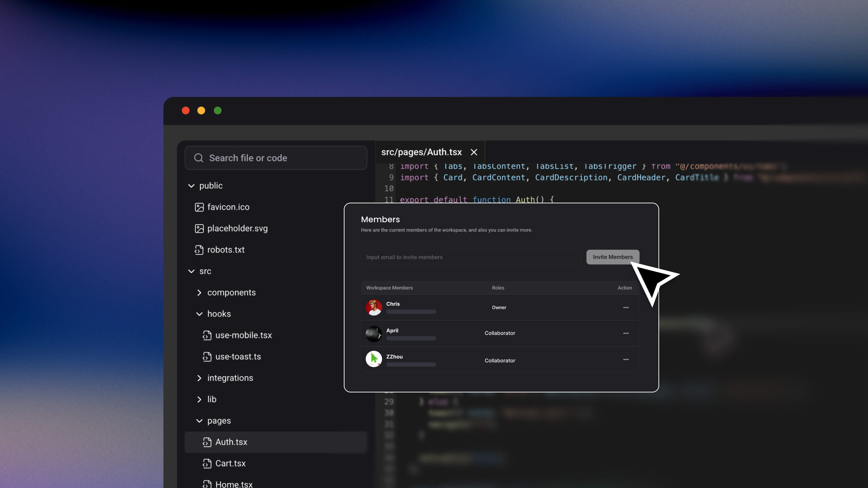
Task: Expand the components folder
Action: pyautogui.click(x=199, y=292)
